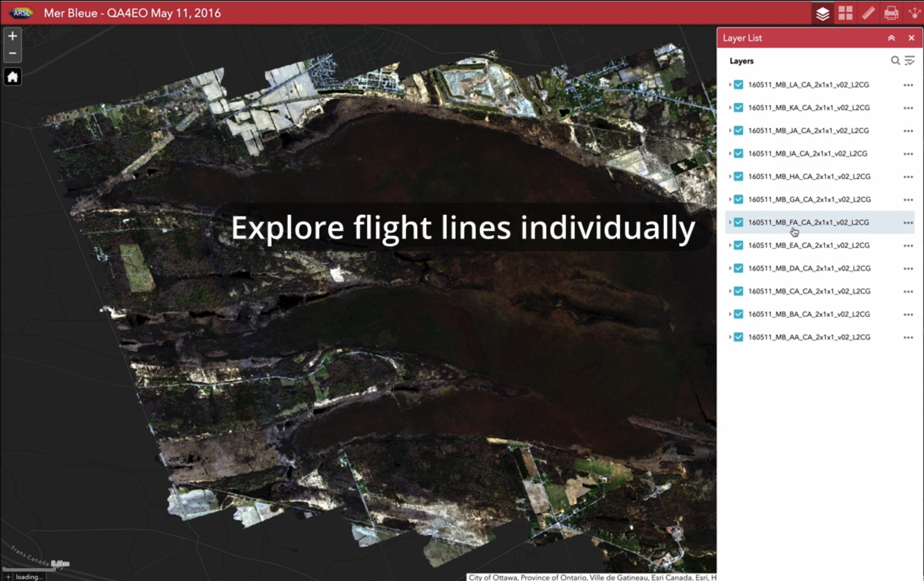Open options menu for 160511_MB_BA layer
The height and width of the screenshot is (581, 924).
tap(908, 315)
